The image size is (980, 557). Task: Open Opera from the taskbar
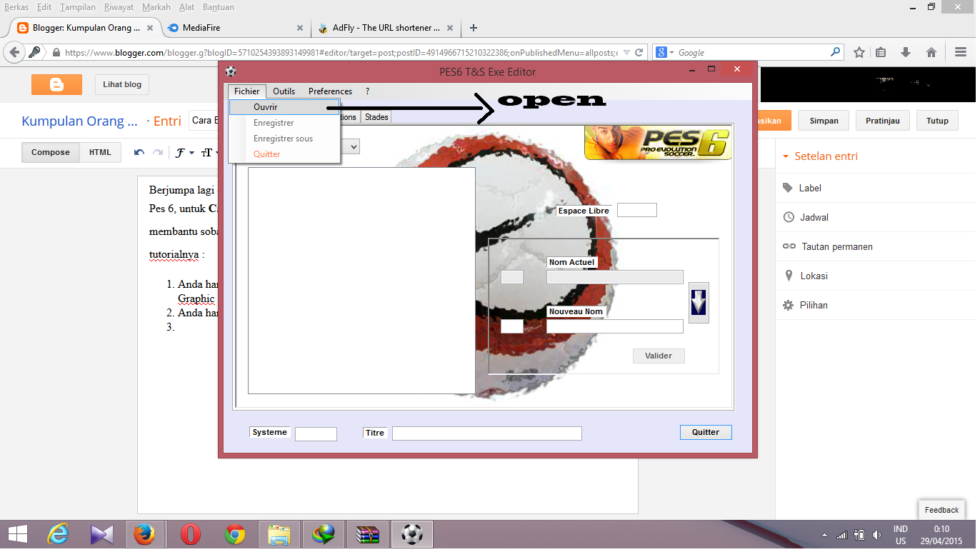190,534
